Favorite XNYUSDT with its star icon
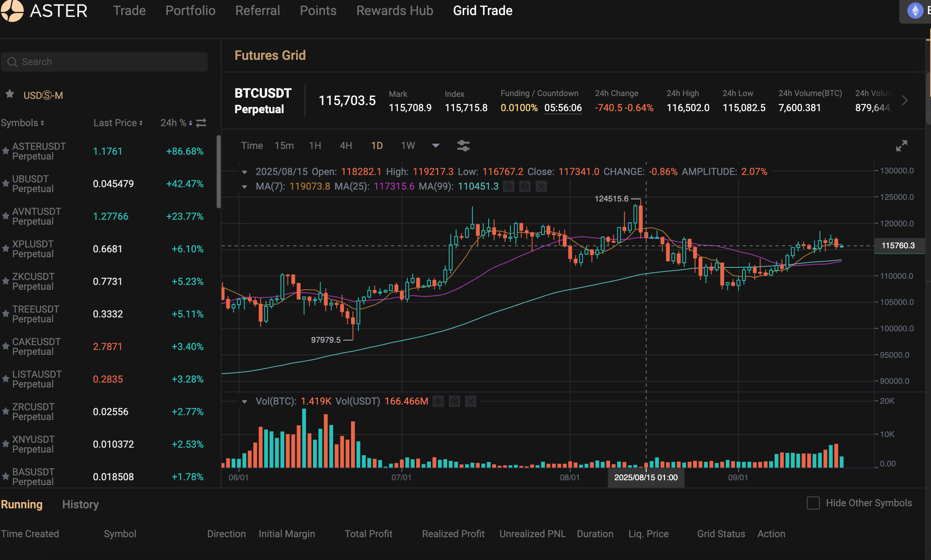Image resolution: width=931 pixels, height=560 pixels. (x=6, y=444)
